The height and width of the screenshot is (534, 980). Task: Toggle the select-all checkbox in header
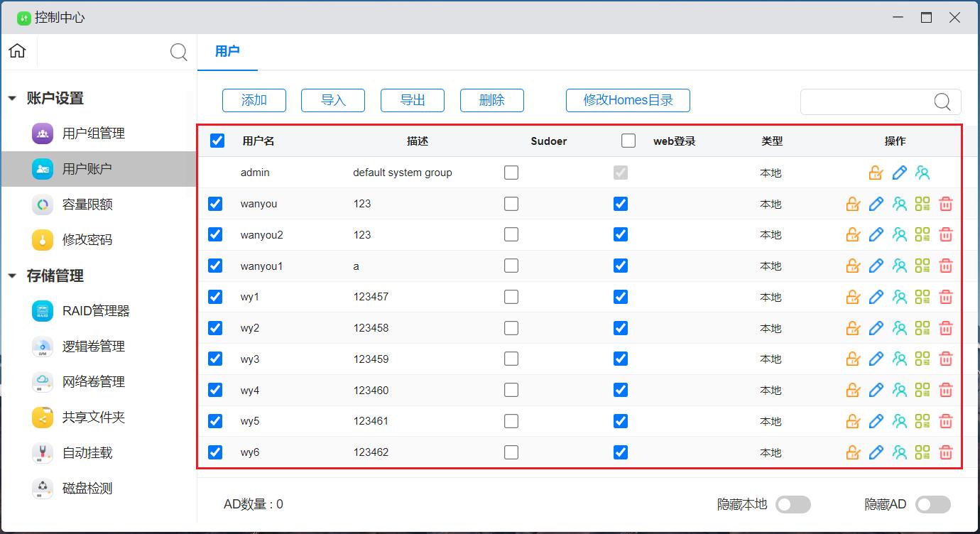tap(217, 141)
